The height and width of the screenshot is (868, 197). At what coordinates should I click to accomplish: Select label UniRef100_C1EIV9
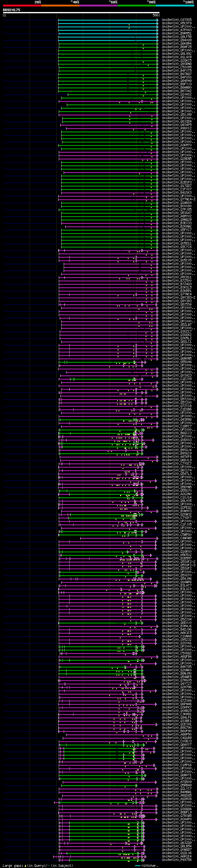pyautogui.click(x=177, y=379)
